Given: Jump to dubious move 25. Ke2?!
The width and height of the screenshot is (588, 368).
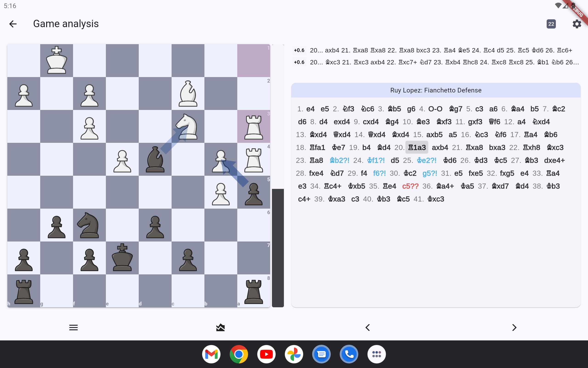Looking at the screenshot, I should pos(427,160).
